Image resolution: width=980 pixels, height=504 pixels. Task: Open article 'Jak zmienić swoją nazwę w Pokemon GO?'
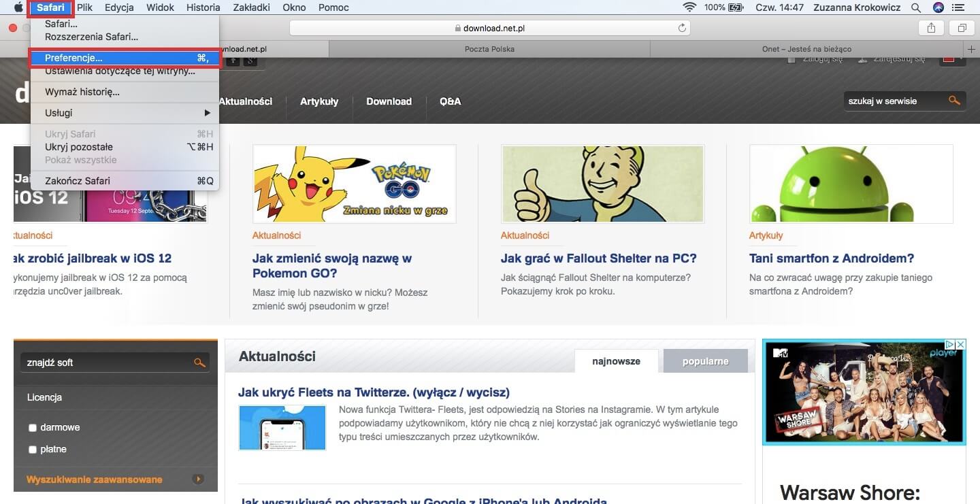pos(332,266)
